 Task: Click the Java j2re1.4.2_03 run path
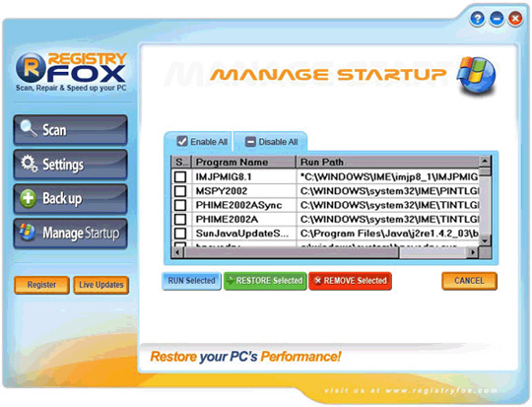click(x=388, y=234)
